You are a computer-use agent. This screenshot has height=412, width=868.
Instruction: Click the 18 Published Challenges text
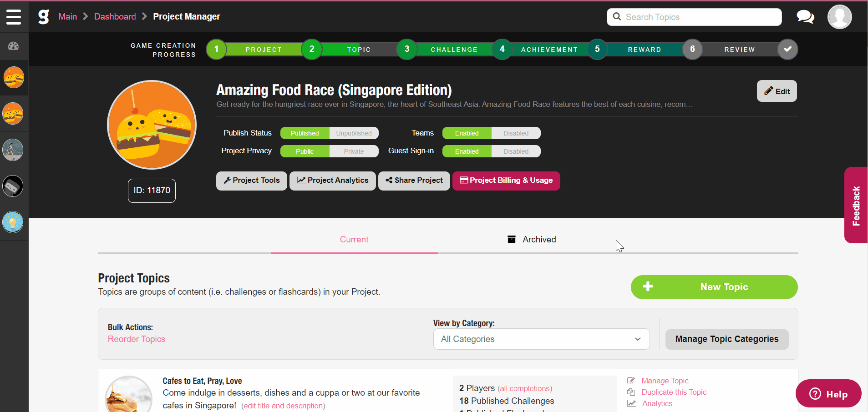507,401
